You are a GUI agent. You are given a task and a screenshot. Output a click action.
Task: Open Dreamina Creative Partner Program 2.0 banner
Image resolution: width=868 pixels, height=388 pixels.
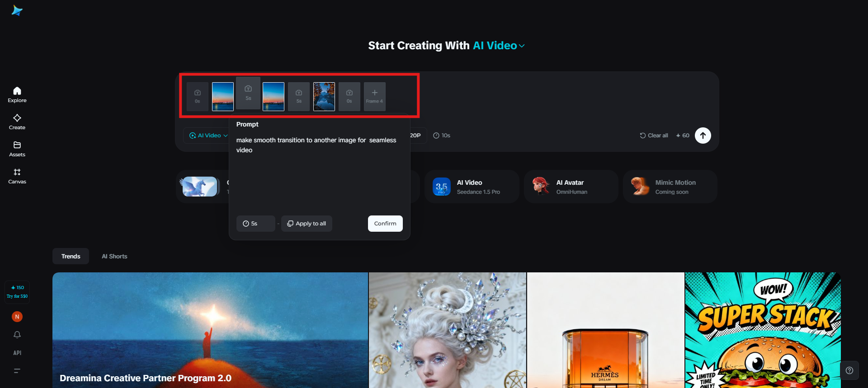210,330
